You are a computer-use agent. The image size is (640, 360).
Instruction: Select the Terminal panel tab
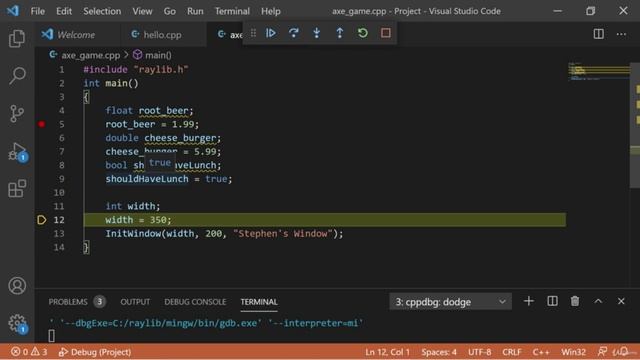coord(259,302)
